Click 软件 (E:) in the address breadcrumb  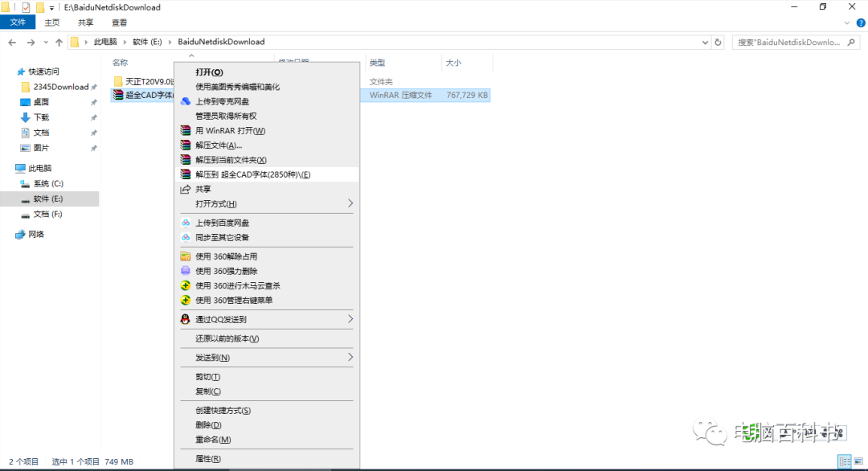(x=147, y=42)
